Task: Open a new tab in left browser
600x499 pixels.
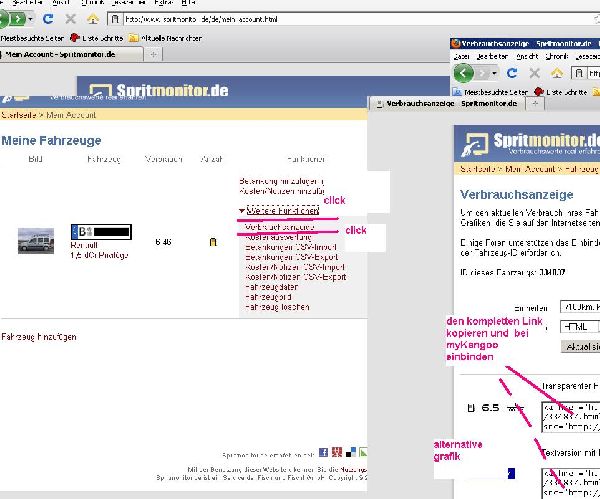Action: coord(153,54)
